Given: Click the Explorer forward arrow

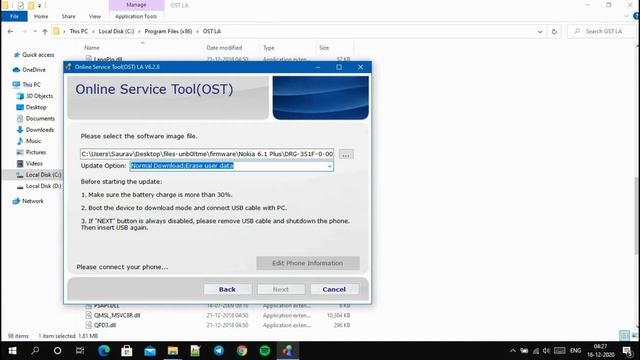Looking at the screenshot, I should (x=24, y=31).
